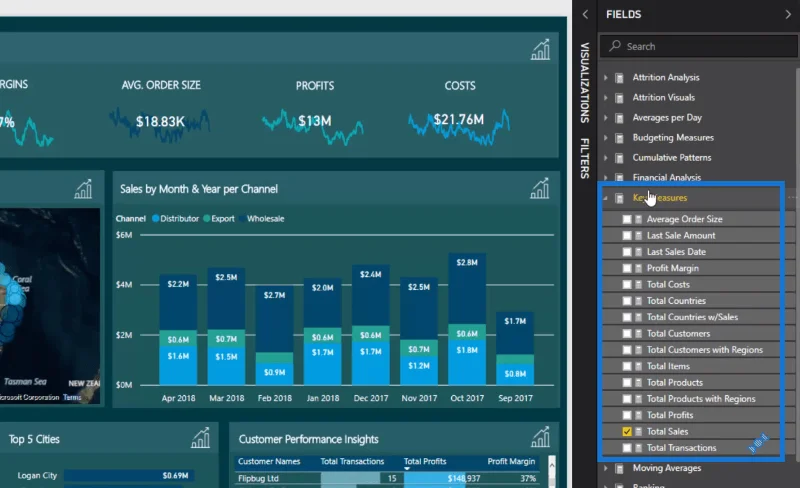Click in the Fields search box
800x488 pixels.
pos(698,46)
